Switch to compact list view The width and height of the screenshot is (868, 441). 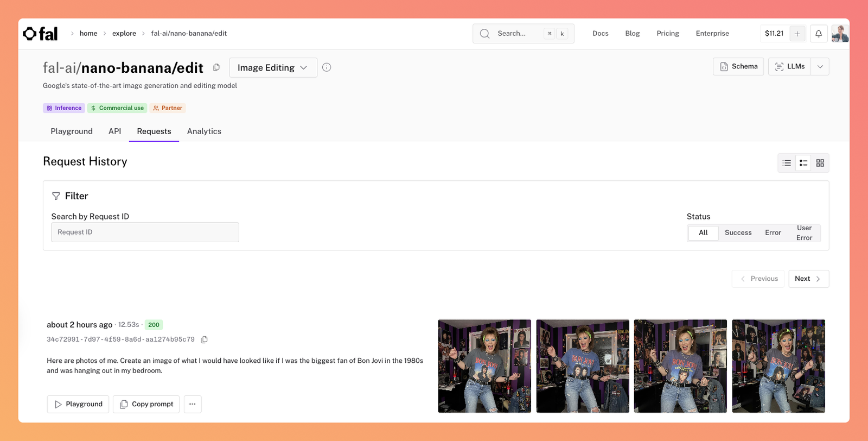(787, 163)
